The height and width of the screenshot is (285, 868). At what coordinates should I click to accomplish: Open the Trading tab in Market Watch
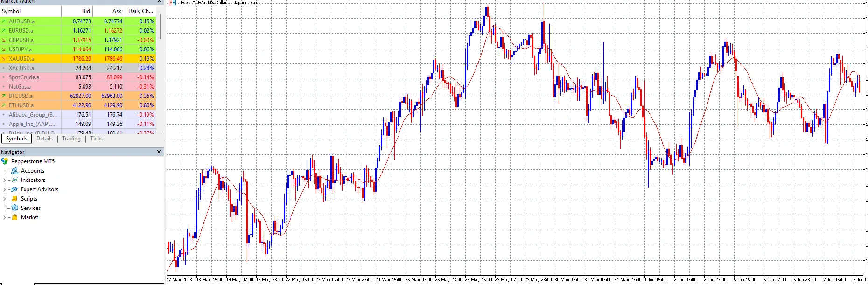point(71,139)
